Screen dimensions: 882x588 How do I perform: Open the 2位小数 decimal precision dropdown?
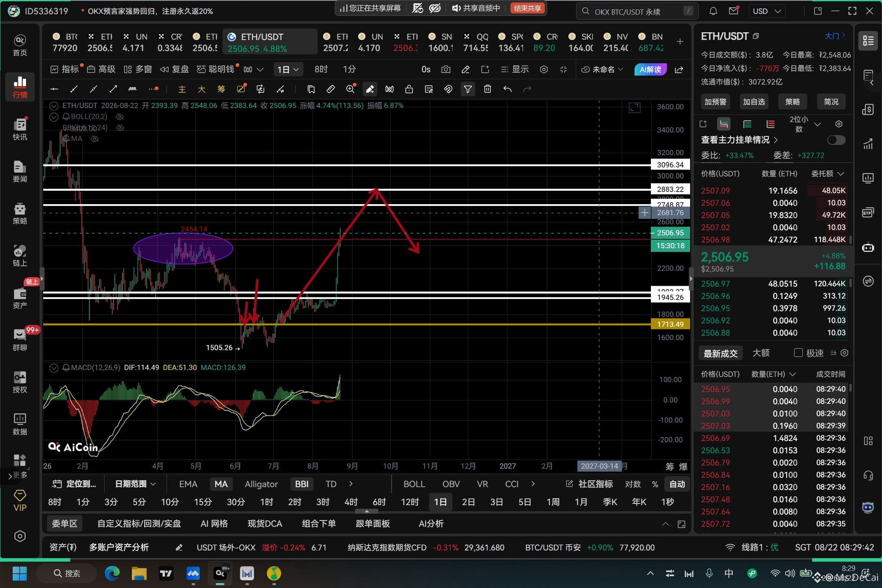tap(804, 124)
